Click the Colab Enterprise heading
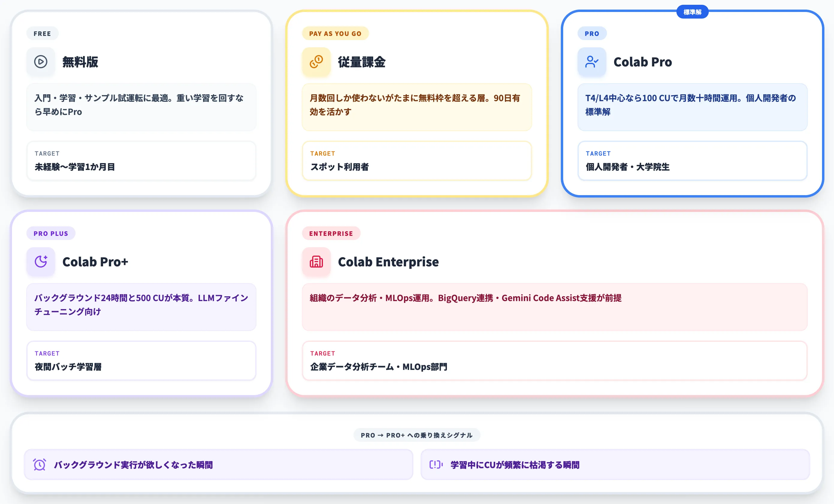 [388, 262]
